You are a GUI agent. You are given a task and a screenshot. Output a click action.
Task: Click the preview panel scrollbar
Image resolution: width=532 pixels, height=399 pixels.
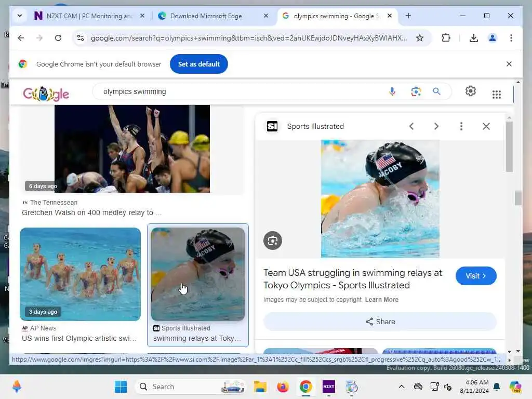pos(509,147)
